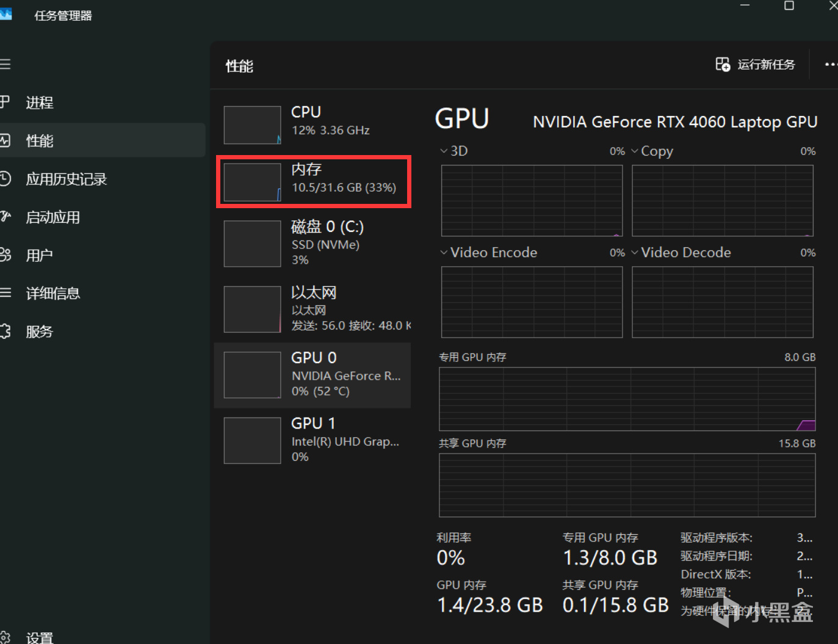Select the Performance (性能) page
The height and width of the screenshot is (644, 838).
click(x=103, y=140)
